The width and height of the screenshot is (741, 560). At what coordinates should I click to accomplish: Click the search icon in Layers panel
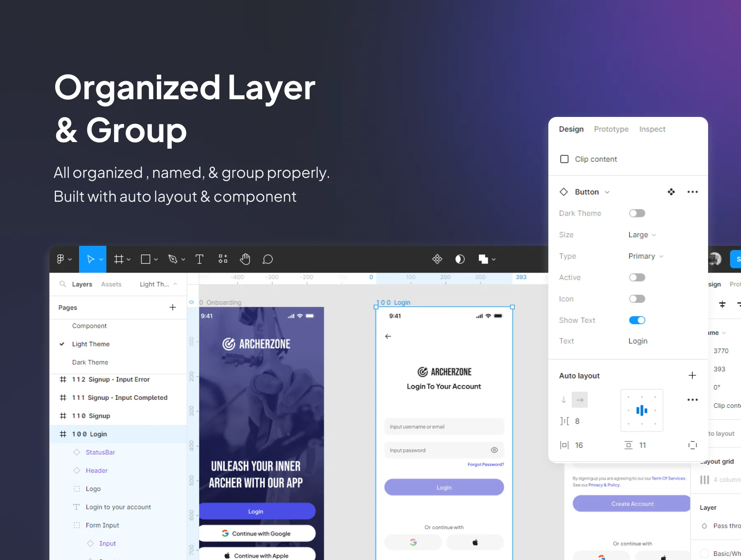(63, 284)
